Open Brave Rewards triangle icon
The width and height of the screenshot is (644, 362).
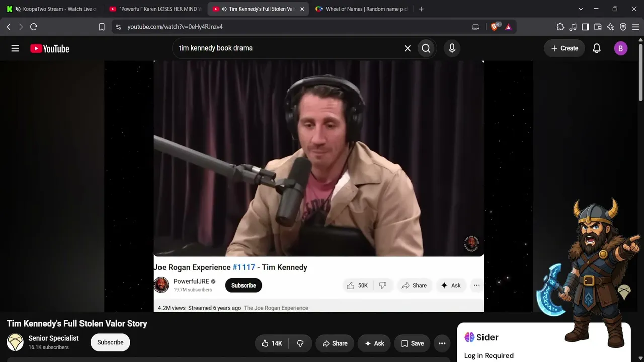pos(508,27)
